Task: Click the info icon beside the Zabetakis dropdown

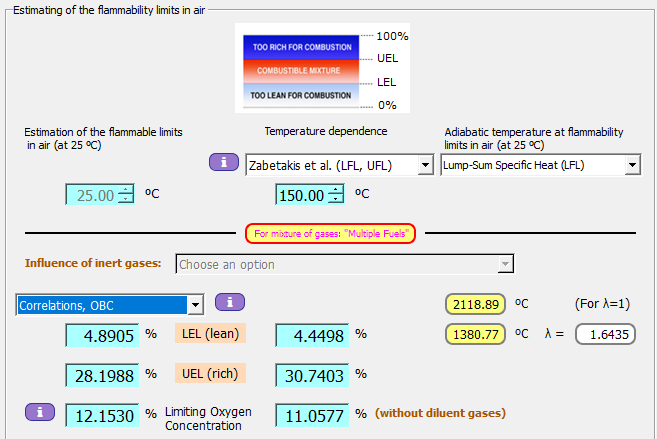Action: click(223, 162)
